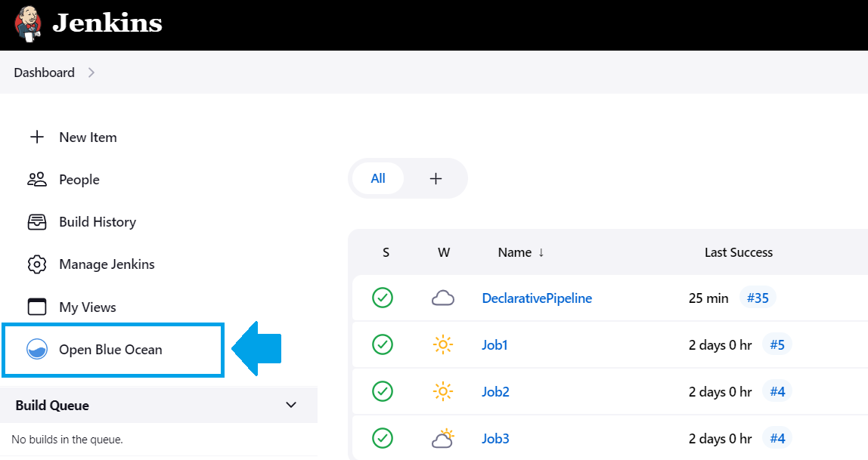868x460 pixels.
Task: Click the People icon in sidebar
Action: click(37, 179)
